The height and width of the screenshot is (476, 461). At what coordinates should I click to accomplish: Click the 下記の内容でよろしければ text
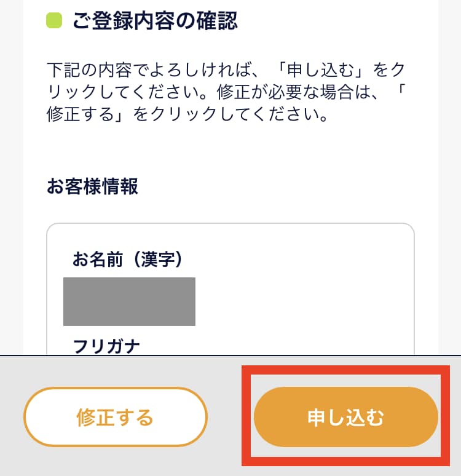pyautogui.click(x=149, y=70)
